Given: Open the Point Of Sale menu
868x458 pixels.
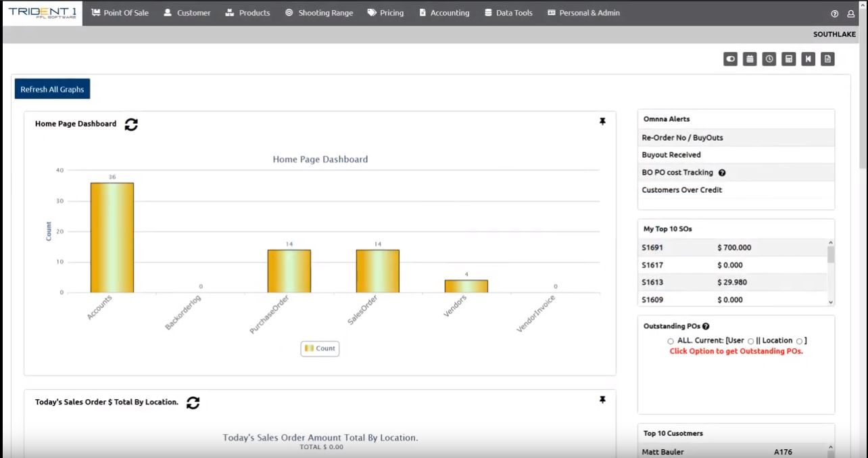Looking at the screenshot, I should tap(120, 13).
